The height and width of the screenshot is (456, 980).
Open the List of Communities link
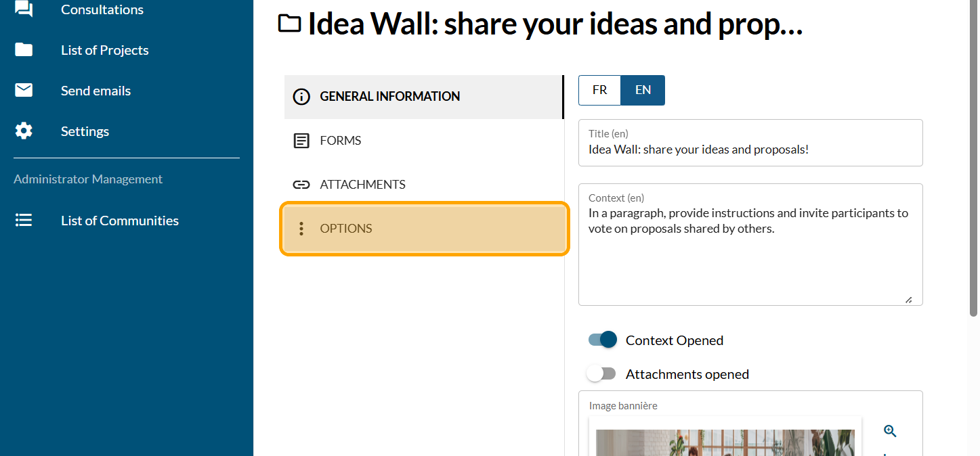tap(120, 221)
